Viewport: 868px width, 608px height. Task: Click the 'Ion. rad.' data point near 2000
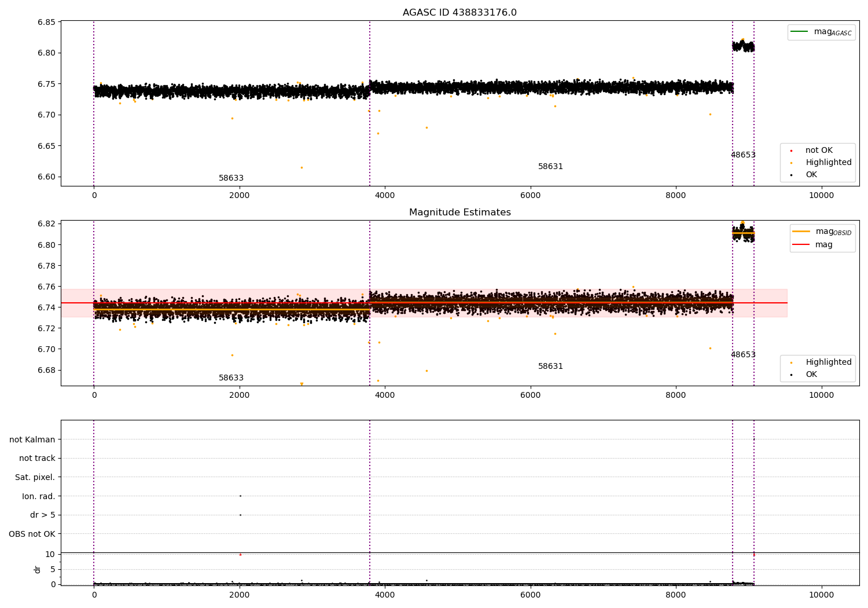point(240,496)
